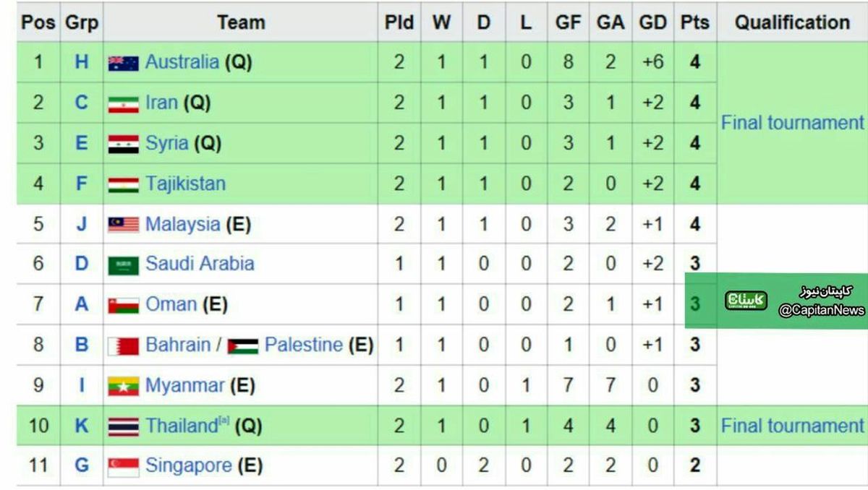Image resolution: width=868 pixels, height=490 pixels.
Task: Click the Saudi Arabia flag icon
Action: tap(124, 265)
